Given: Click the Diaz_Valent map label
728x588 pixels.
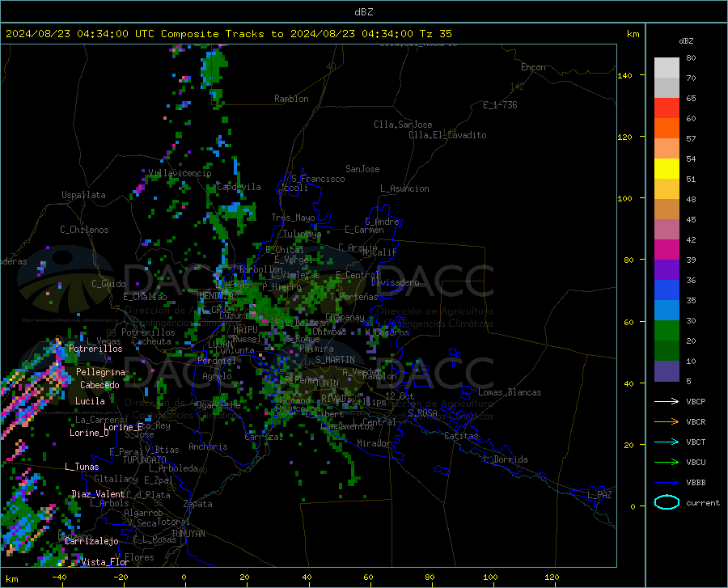Looking at the screenshot, I should tap(98, 494).
